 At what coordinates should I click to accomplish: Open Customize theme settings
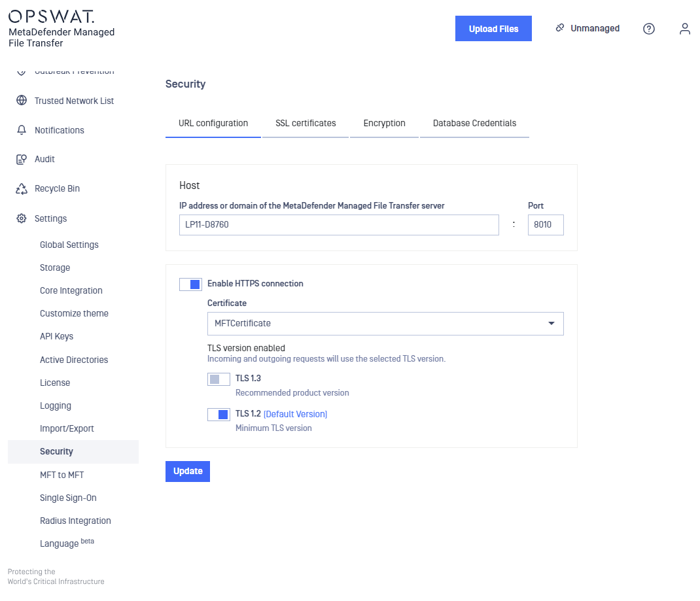pos(74,314)
